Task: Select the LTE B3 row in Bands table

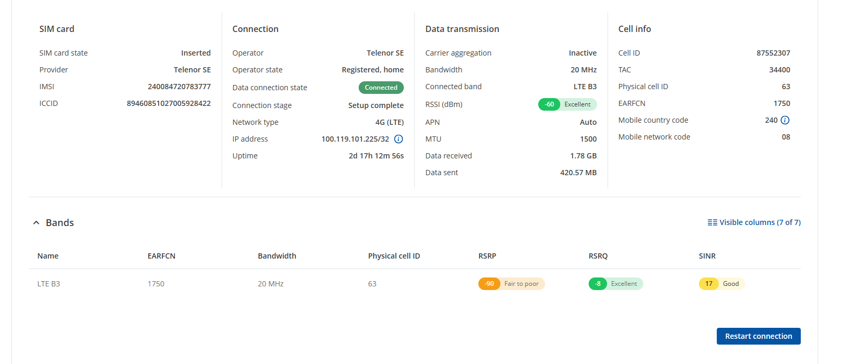Action: pos(49,284)
